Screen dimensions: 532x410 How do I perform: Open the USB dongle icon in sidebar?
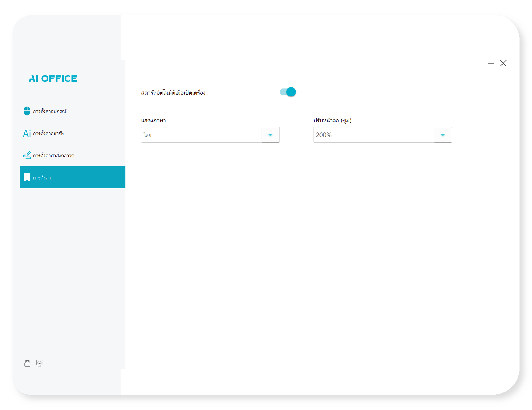28,363
